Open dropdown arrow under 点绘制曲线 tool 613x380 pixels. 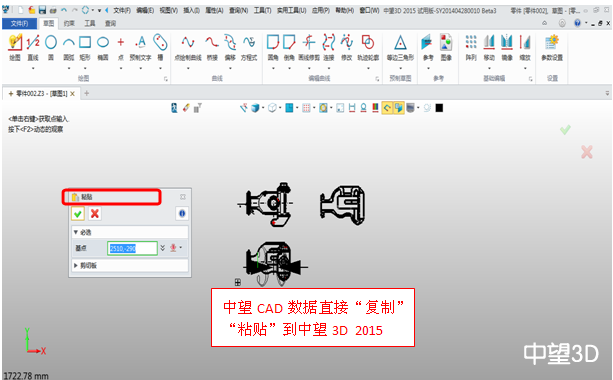coord(188,68)
